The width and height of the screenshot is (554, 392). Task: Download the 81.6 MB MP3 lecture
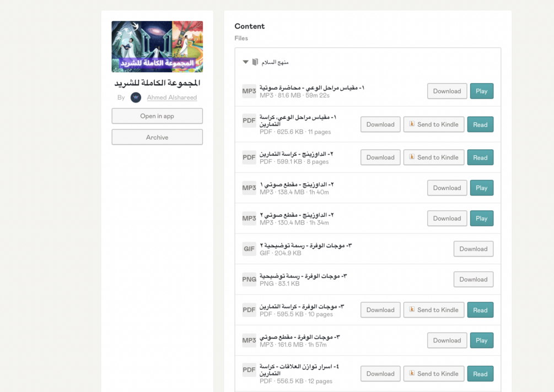pos(447,91)
